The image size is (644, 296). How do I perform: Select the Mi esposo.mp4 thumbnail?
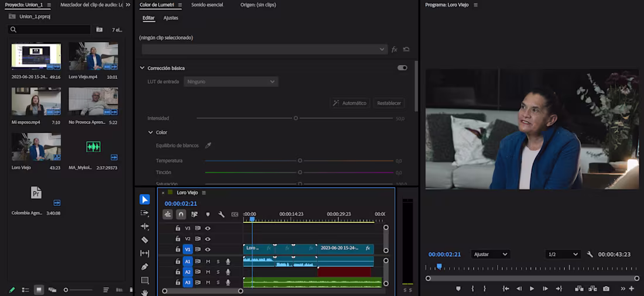click(36, 101)
